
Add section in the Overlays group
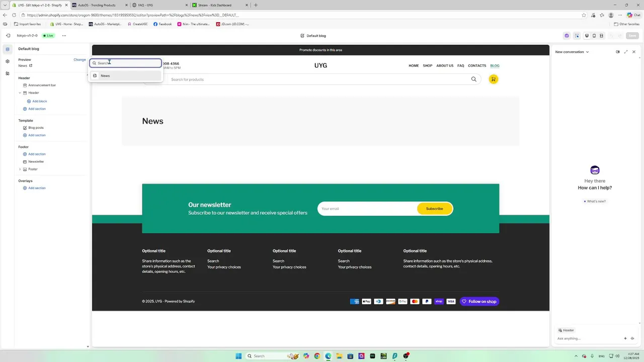click(34, 188)
